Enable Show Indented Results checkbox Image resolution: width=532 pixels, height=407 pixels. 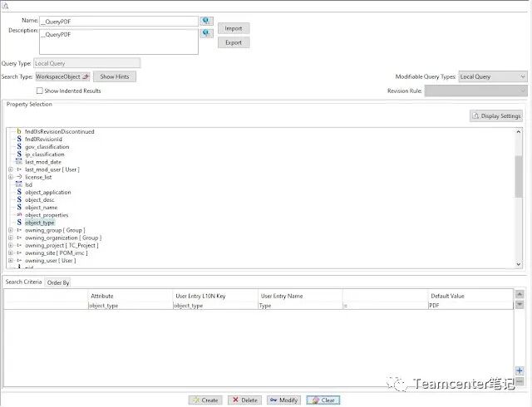point(39,91)
